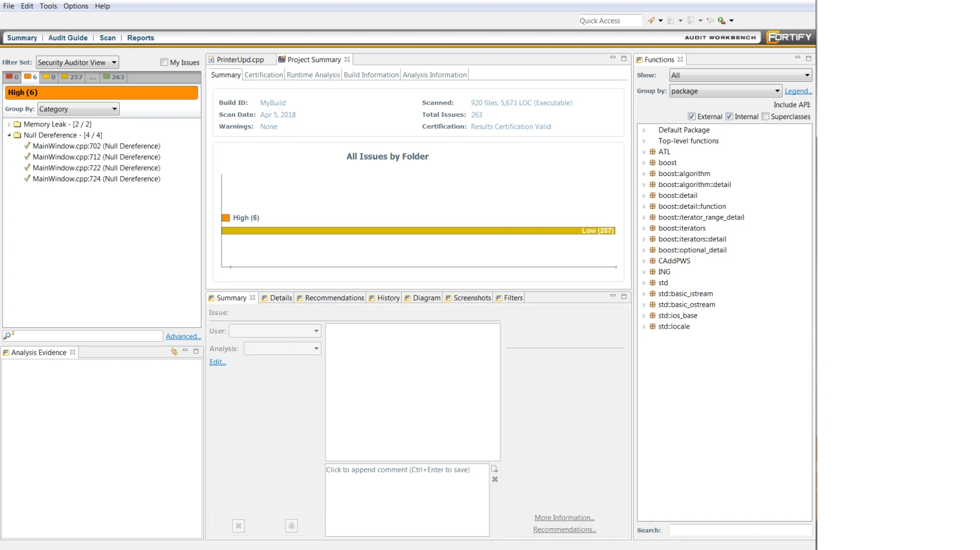Expand the boost node in Functions panel
Image resolution: width=980 pixels, height=550 pixels.
[x=644, y=163]
